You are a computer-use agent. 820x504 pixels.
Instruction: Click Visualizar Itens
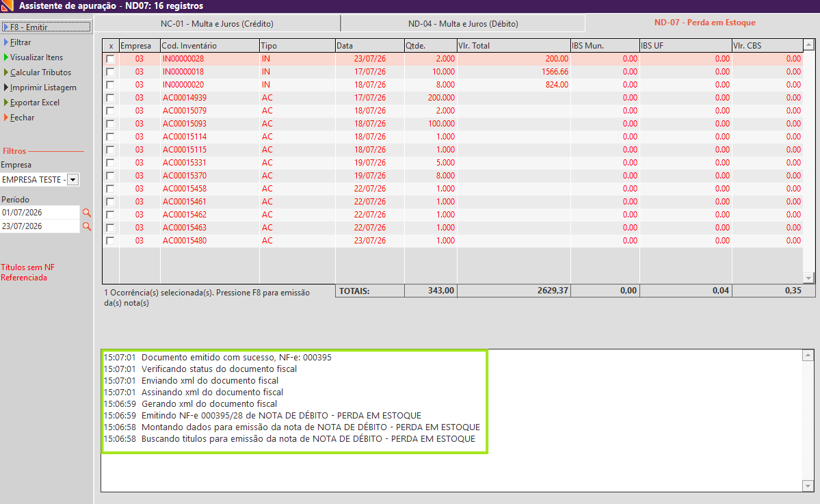pyautogui.click(x=36, y=57)
